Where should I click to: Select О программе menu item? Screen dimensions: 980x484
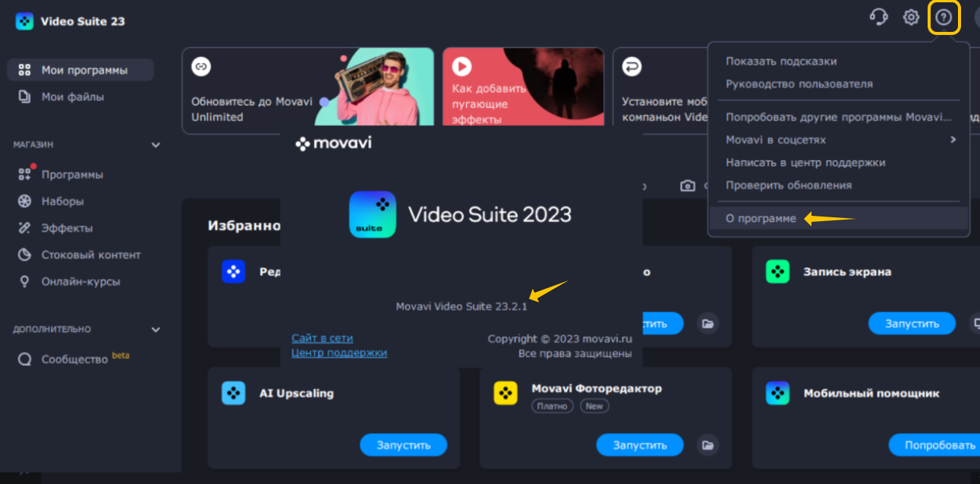839,219
